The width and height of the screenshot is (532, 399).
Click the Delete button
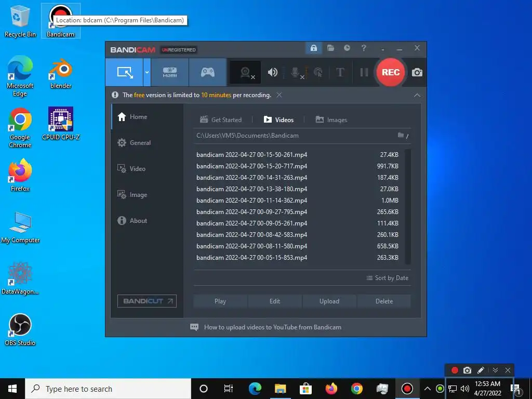coord(384,301)
